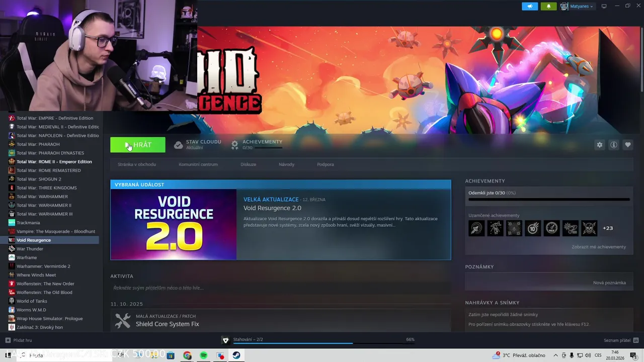Viewport: 644px width, 362px height.
Task: Show the +23 more achievements
Action: (x=608, y=228)
